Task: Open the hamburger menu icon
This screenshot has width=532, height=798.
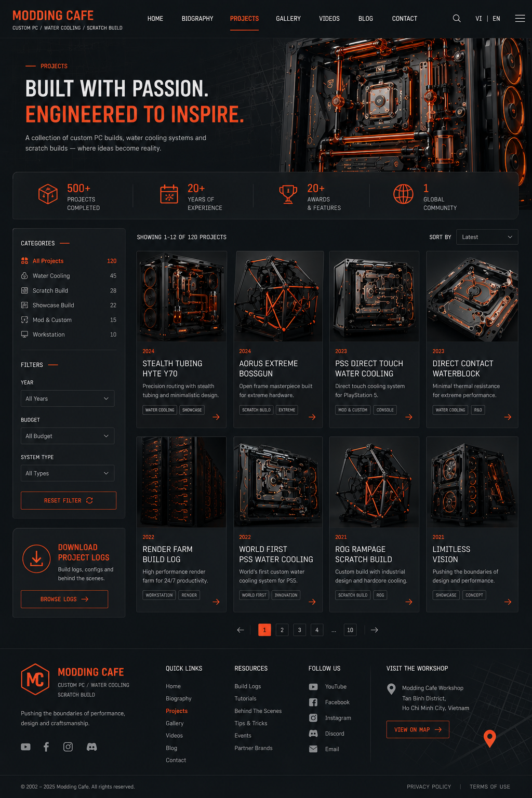Action: [x=520, y=18]
